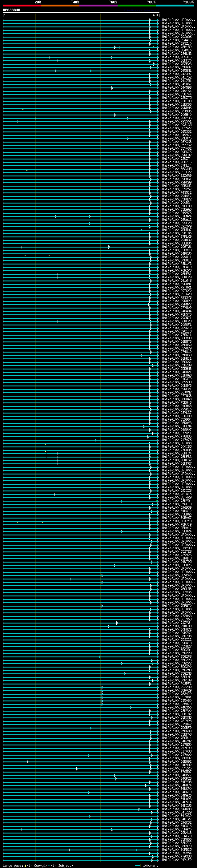Pick the UniRef100_Q00Y36 hit

[177, 118]
